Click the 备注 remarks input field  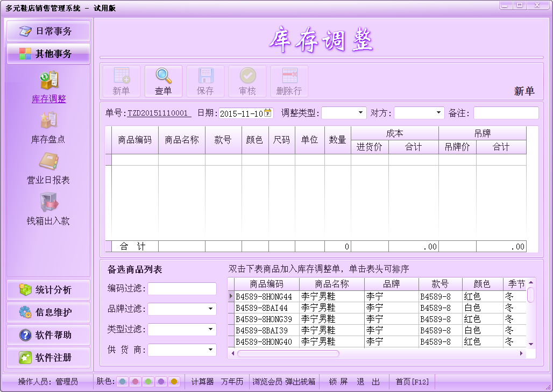(x=506, y=113)
